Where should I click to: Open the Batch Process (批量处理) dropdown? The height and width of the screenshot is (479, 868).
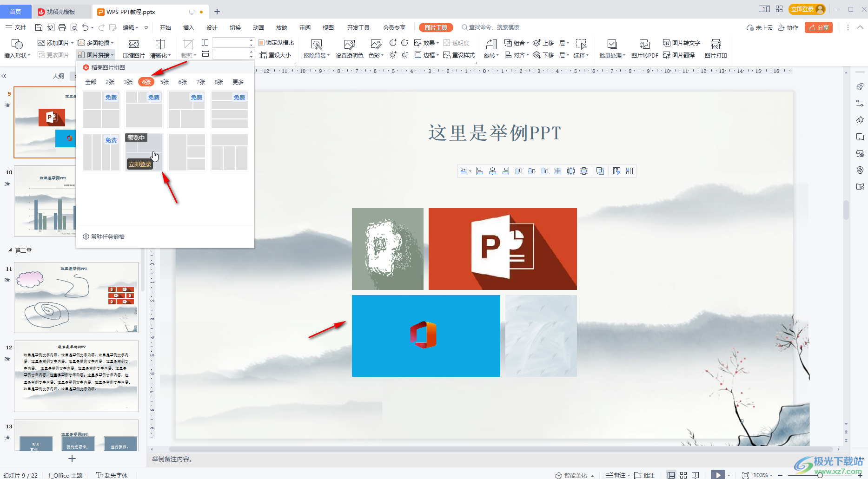(612, 49)
